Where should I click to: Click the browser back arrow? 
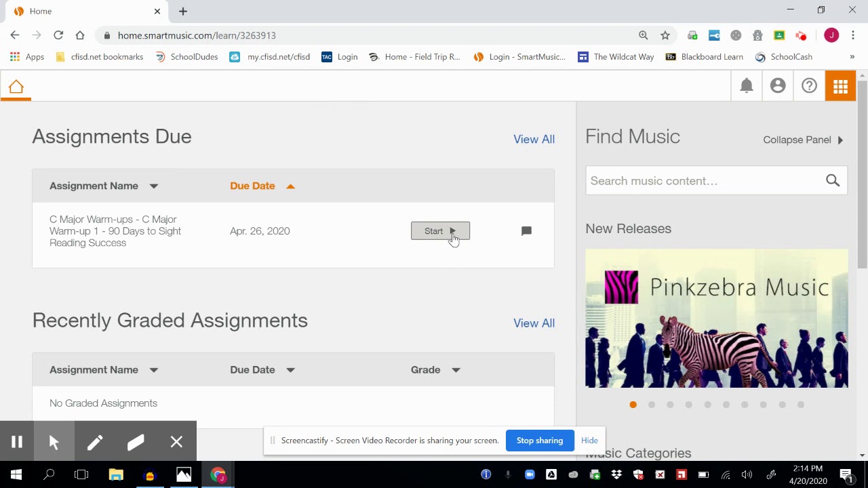click(15, 35)
